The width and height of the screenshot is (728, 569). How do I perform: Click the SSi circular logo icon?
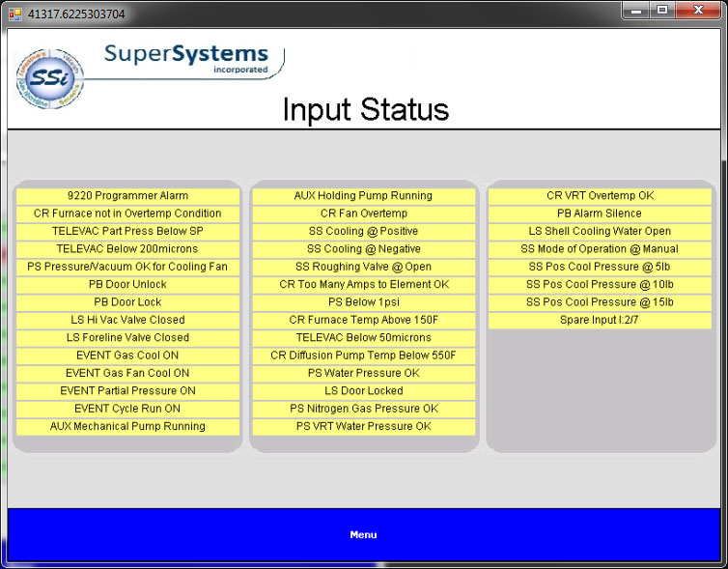pos(49,77)
